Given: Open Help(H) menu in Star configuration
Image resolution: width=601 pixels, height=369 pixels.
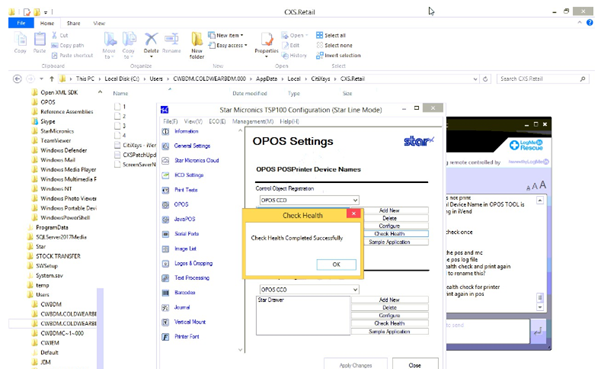Looking at the screenshot, I should 289,121.
